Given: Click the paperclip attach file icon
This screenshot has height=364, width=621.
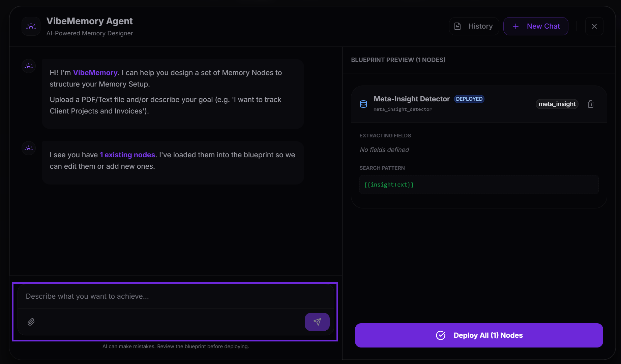Looking at the screenshot, I should click(x=31, y=322).
